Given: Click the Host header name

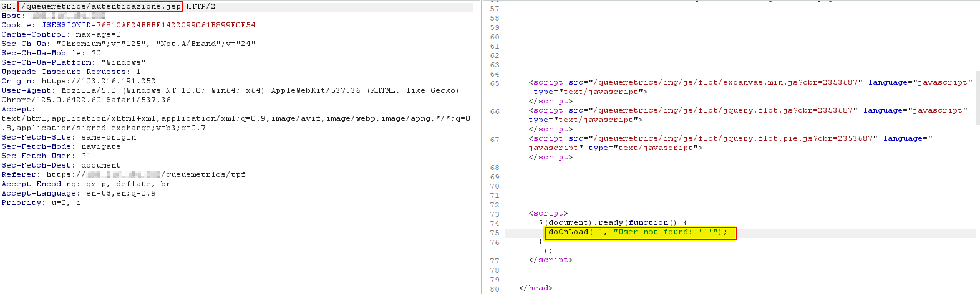Looking at the screenshot, I should [12, 16].
